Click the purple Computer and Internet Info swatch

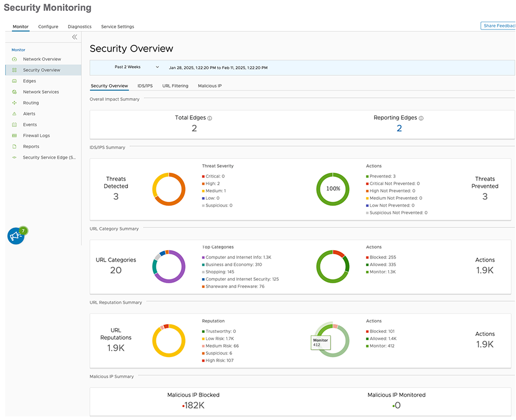pyautogui.click(x=204, y=257)
